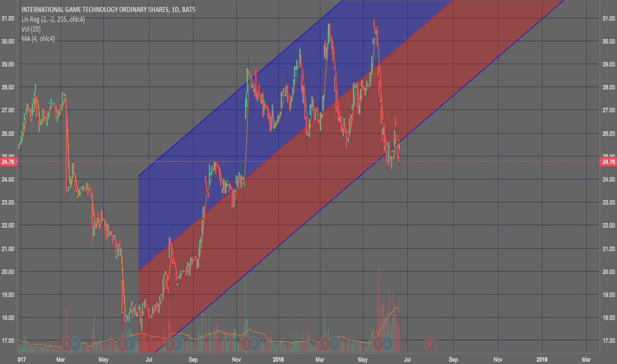The width and height of the screenshot is (617, 364).
Task: Click the 22.00 label on the left price axis
Action: click(8, 226)
